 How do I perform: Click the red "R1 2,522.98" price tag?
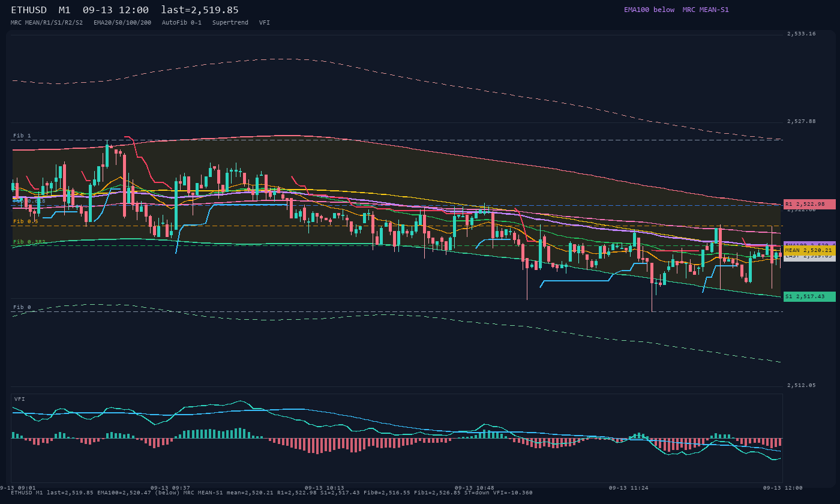[809, 204]
